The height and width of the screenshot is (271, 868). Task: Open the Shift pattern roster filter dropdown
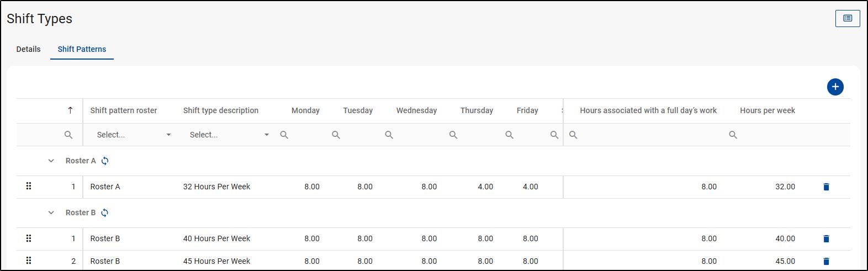[x=133, y=135]
